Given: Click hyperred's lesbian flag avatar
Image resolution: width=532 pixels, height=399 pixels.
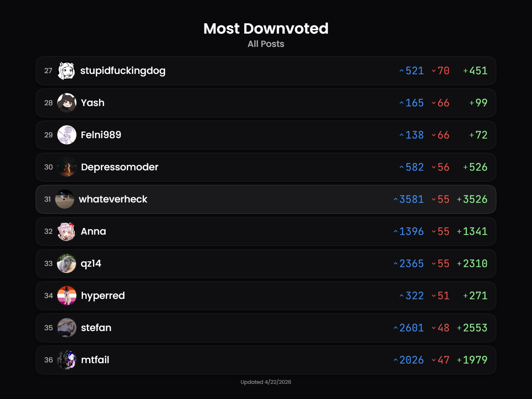Looking at the screenshot, I should tap(66, 296).
